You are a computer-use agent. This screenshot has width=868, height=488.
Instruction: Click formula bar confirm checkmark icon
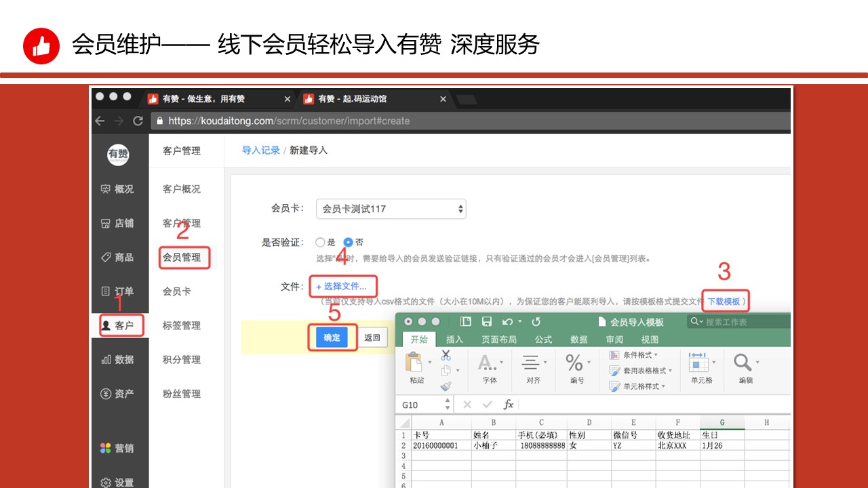pos(487,405)
